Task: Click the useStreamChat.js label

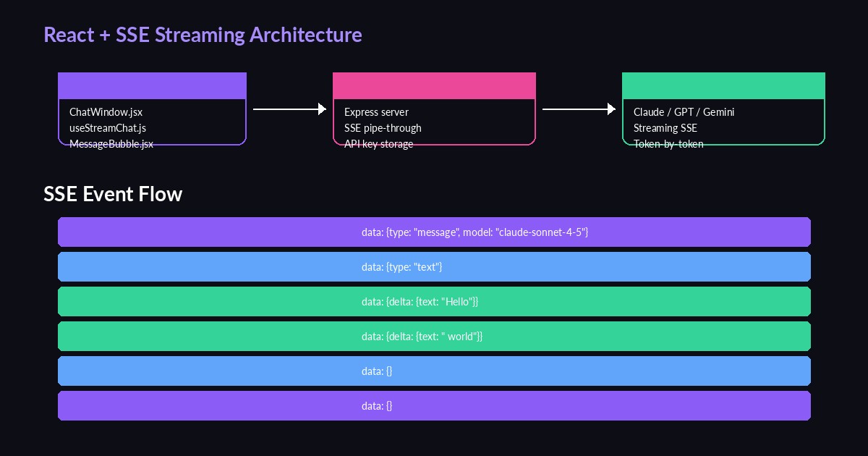Action: pos(107,128)
